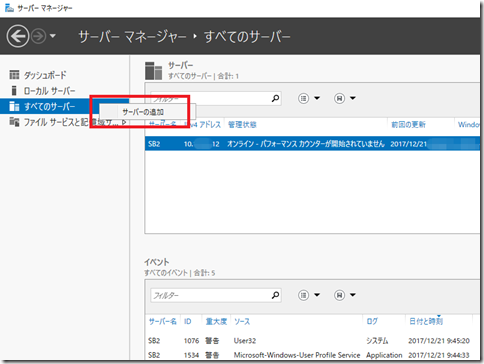Click the local server icon
484x364 pixels.
click(14, 90)
